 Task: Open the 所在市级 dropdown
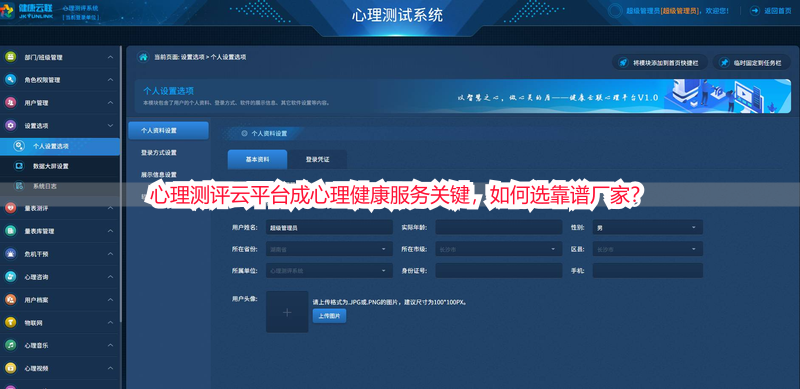[x=498, y=249]
